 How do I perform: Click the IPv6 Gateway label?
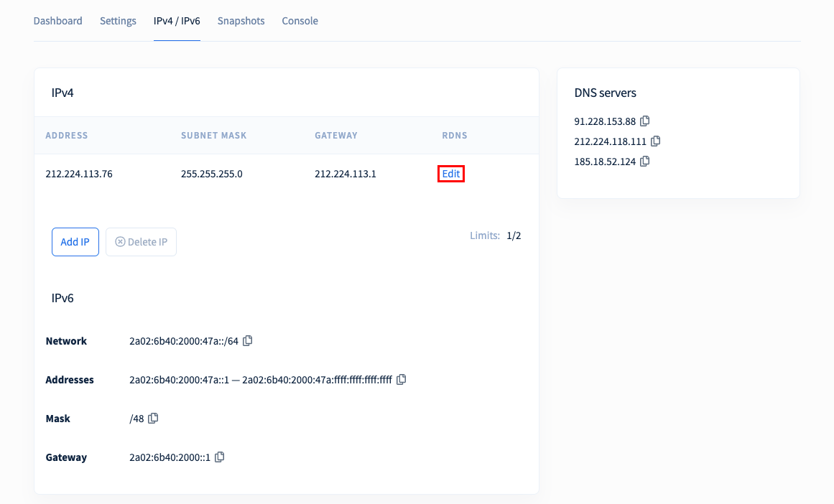tap(67, 457)
